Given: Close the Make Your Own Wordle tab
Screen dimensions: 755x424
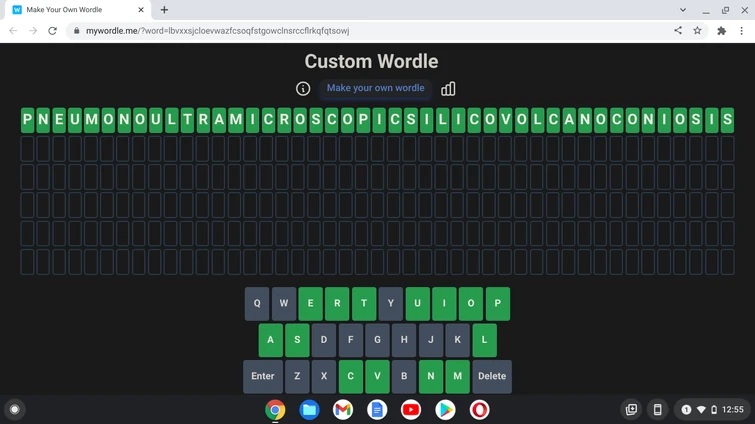Looking at the screenshot, I should (141, 10).
